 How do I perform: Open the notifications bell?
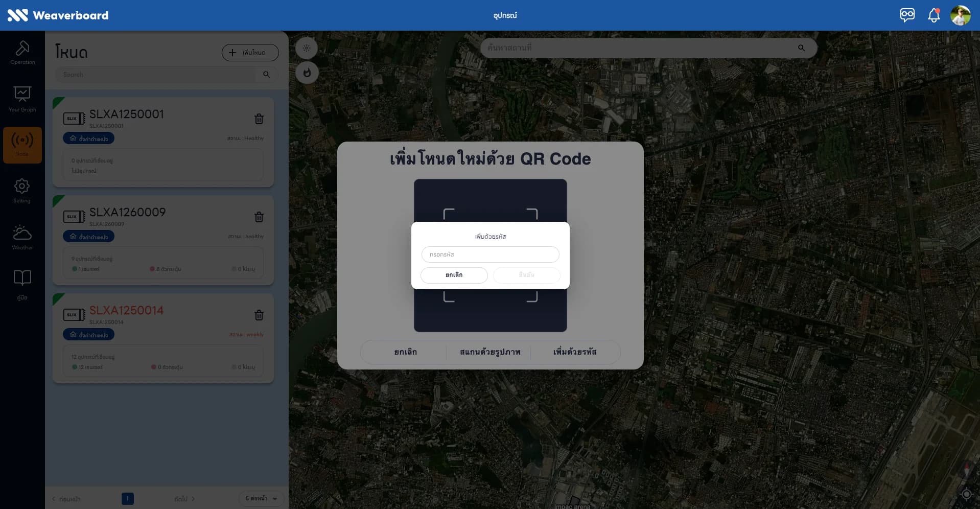[x=934, y=15]
